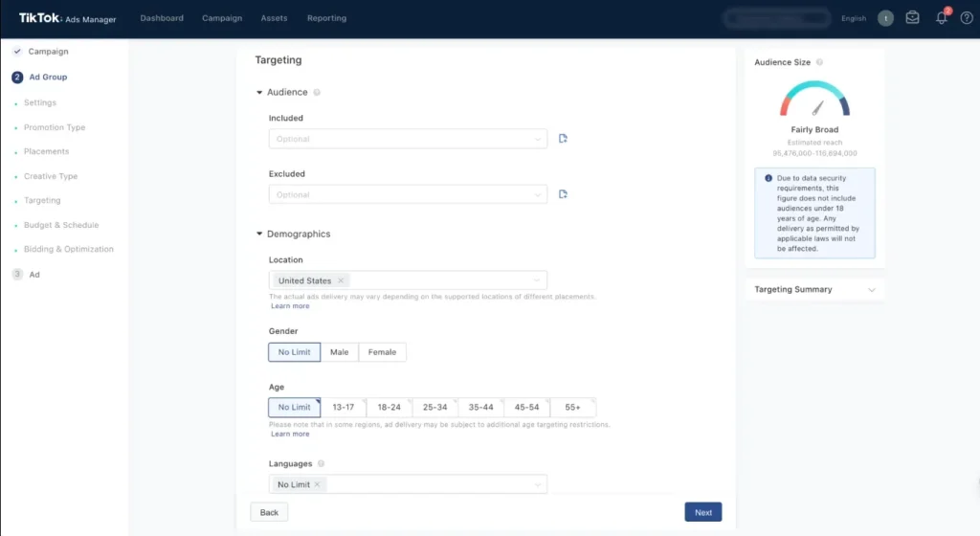Viewport: 980px width, 536px height.
Task: Open the help question mark icon
Action: 967,18
